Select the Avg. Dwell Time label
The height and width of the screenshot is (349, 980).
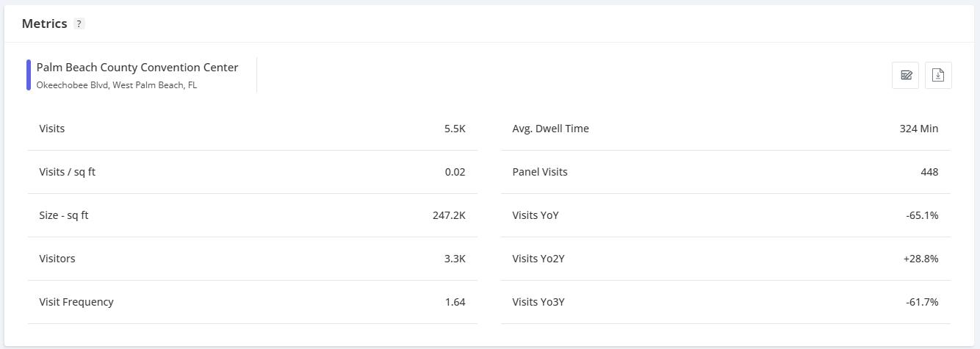click(550, 129)
